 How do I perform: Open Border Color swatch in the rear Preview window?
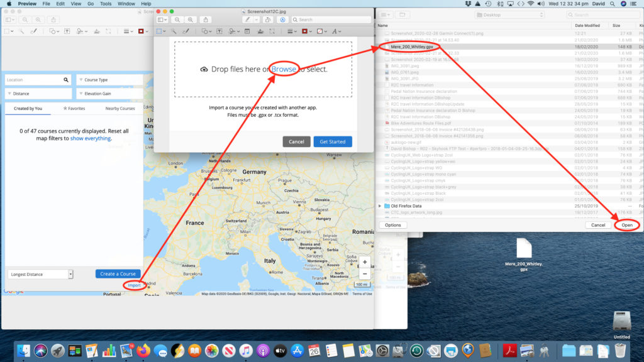[x=142, y=31]
